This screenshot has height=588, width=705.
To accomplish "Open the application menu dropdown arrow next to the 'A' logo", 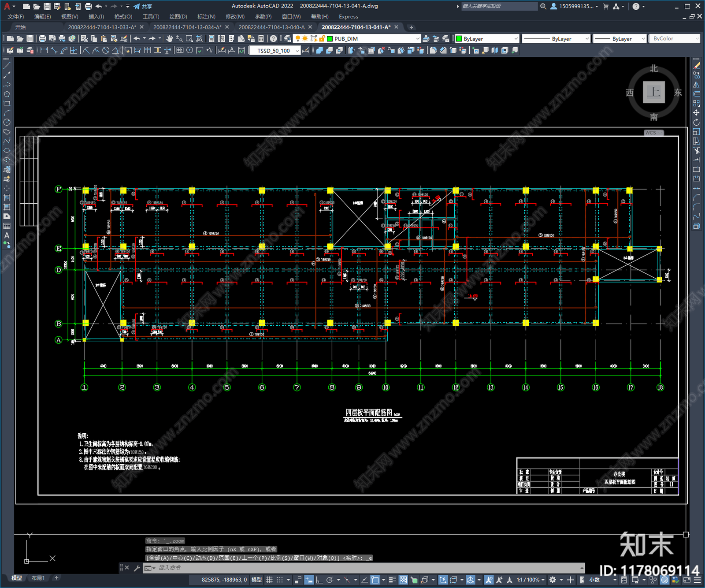I will click(x=14, y=6).
